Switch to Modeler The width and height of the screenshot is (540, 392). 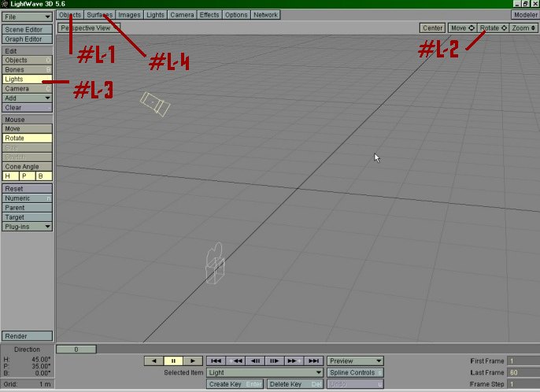coord(525,15)
